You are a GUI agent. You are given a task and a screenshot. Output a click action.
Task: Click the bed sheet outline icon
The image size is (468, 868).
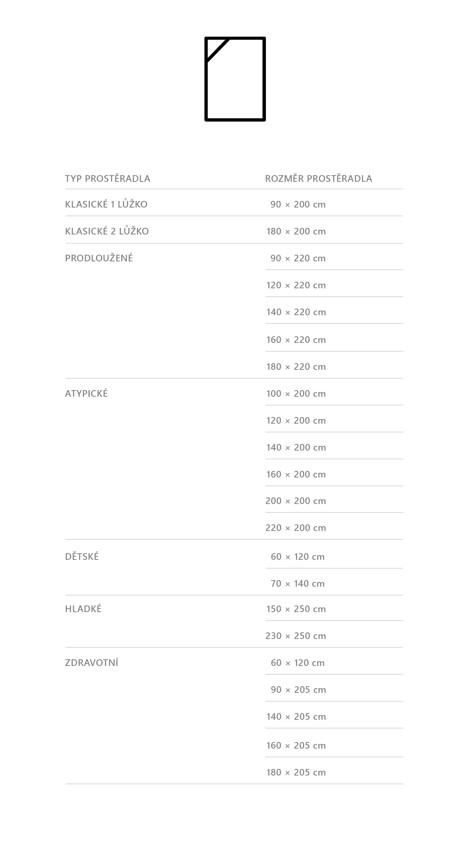[x=235, y=79]
